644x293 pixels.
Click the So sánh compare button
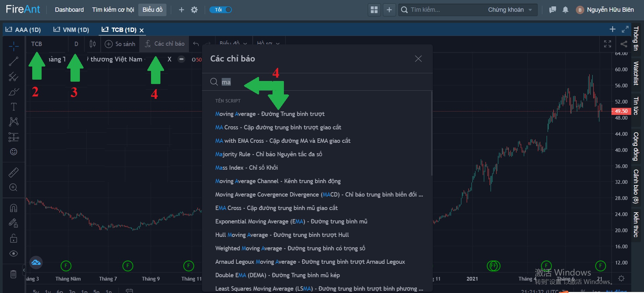(120, 44)
